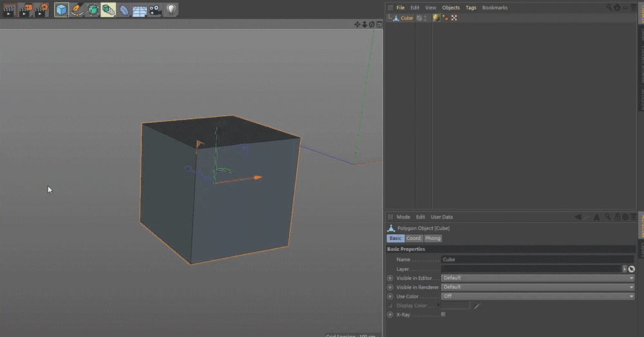Click the Layer picker cursor icon
The height and width of the screenshot is (337, 644).
tap(631, 269)
